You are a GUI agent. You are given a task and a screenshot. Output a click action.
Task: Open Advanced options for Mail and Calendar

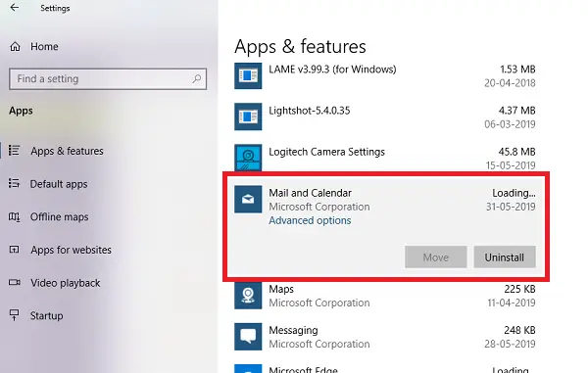(x=310, y=220)
